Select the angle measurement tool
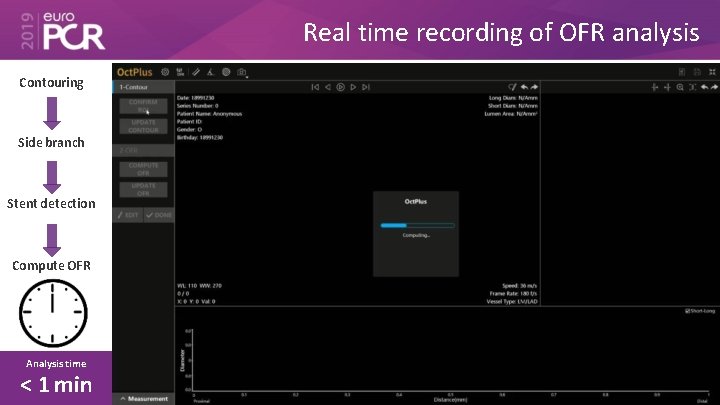The height and width of the screenshot is (405, 720). point(211,72)
